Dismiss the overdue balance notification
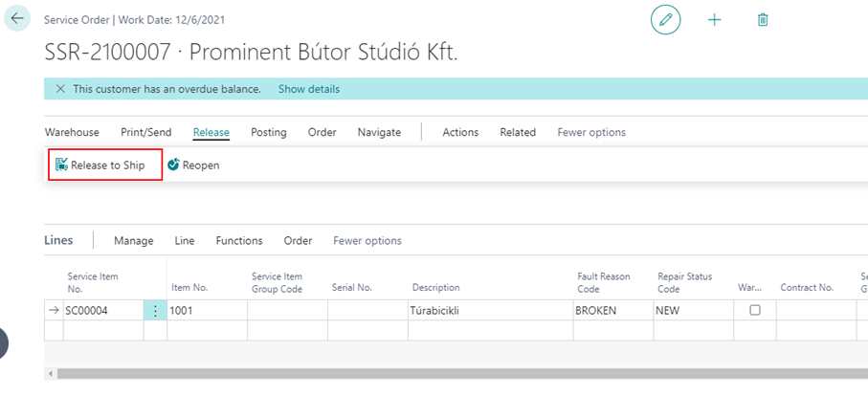The image size is (868, 396). coord(60,89)
